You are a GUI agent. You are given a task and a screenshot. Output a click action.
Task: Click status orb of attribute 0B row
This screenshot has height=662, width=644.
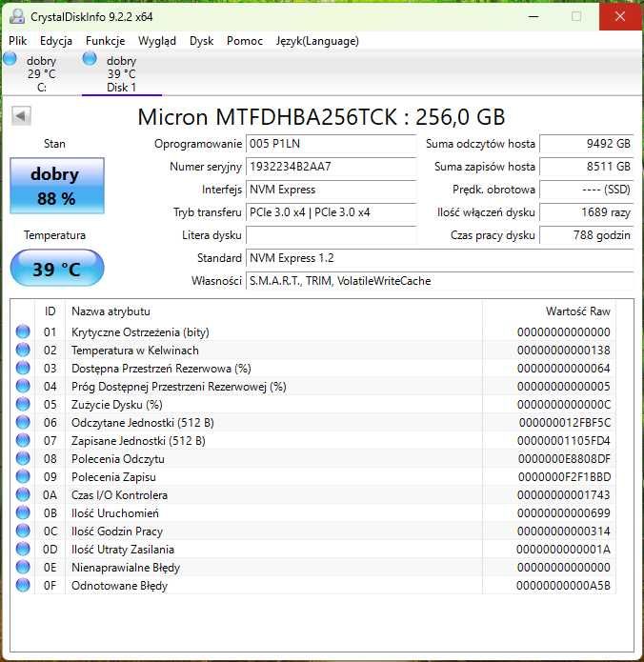[x=23, y=513]
